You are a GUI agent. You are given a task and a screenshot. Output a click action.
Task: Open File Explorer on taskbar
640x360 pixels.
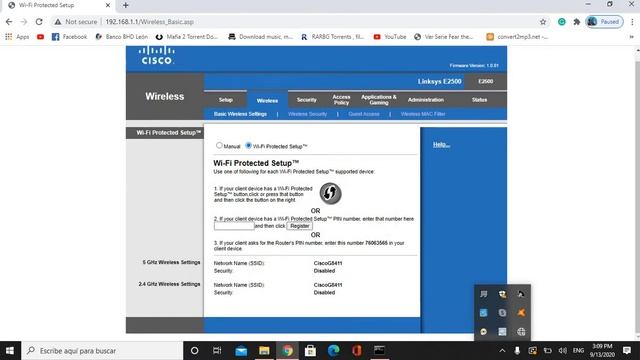[264, 351]
